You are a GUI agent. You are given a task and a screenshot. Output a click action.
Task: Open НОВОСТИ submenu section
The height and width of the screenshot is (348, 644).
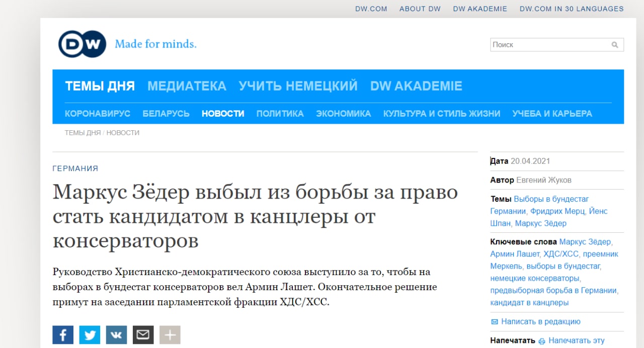[223, 114]
